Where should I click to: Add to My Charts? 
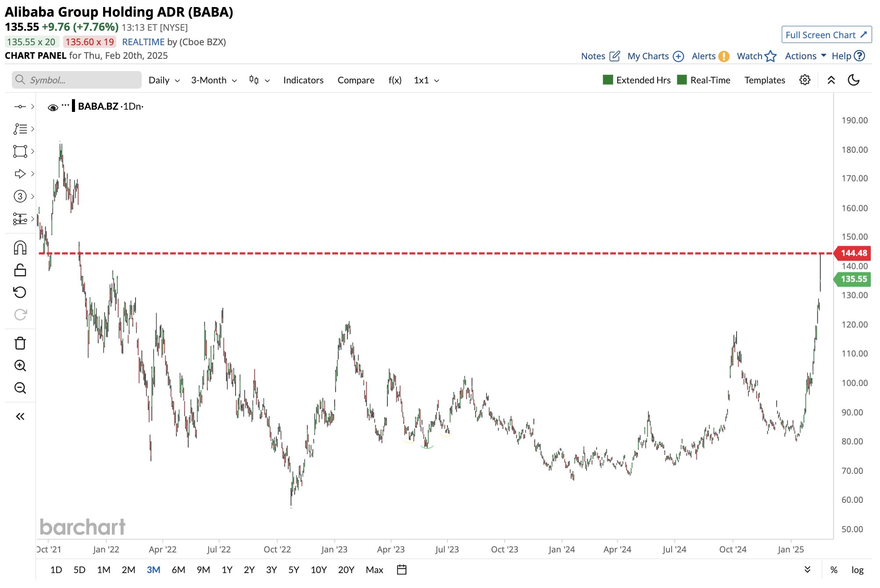[x=655, y=56]
